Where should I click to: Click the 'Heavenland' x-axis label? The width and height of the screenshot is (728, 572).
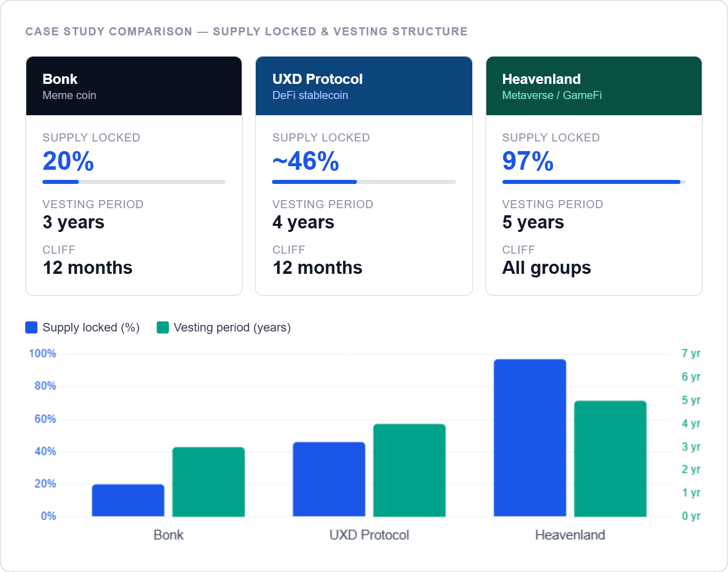[570, 535]
